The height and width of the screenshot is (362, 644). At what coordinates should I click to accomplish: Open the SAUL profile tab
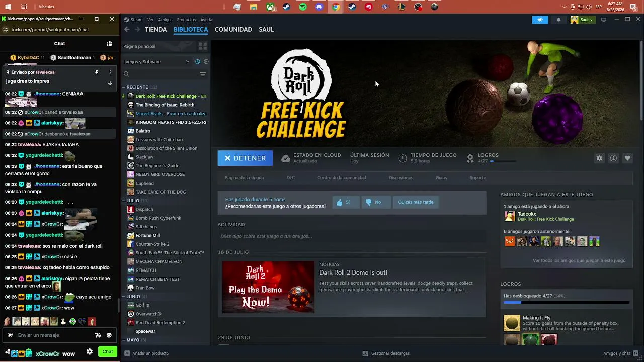[266, 29]
